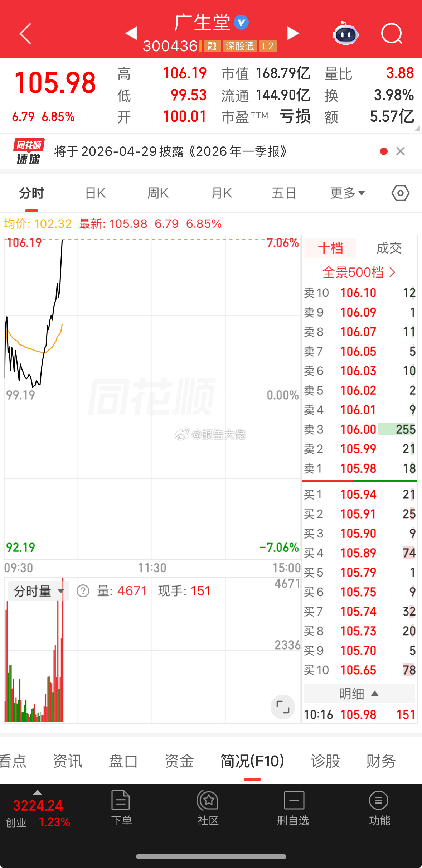
Task: Open the robot assistant icon
Action: 345,33
